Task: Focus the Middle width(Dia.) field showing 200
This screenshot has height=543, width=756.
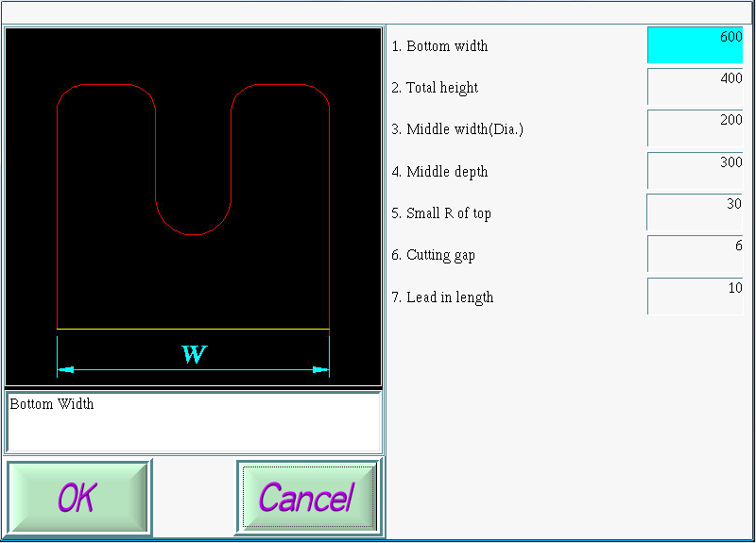Action: (x=695, y=128)
